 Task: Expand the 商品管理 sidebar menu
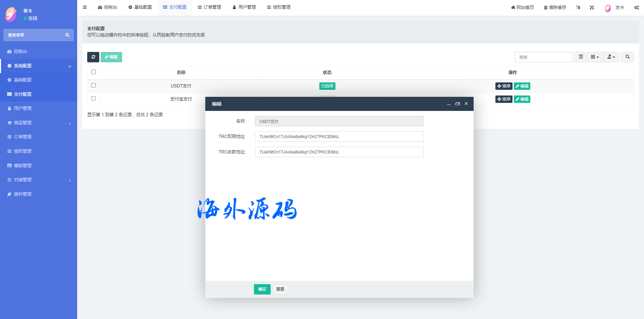pyautogui.click(x=39, y=123)
